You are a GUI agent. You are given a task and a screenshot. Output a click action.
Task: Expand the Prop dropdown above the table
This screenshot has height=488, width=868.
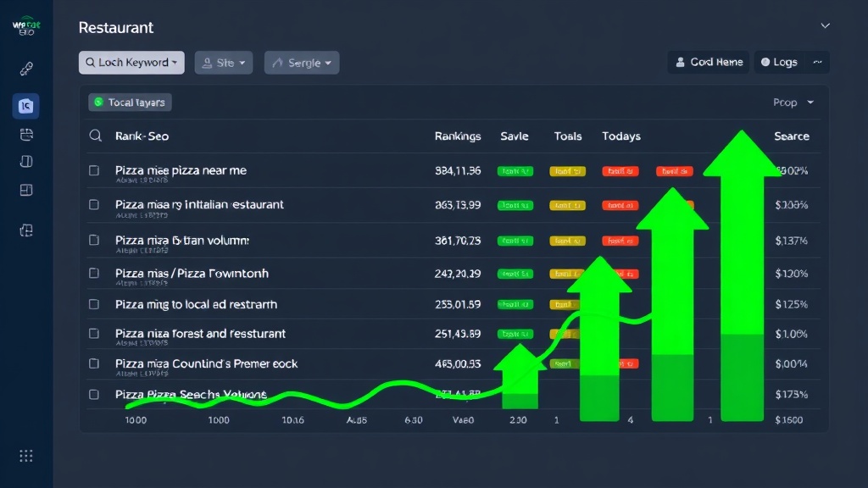793,102
